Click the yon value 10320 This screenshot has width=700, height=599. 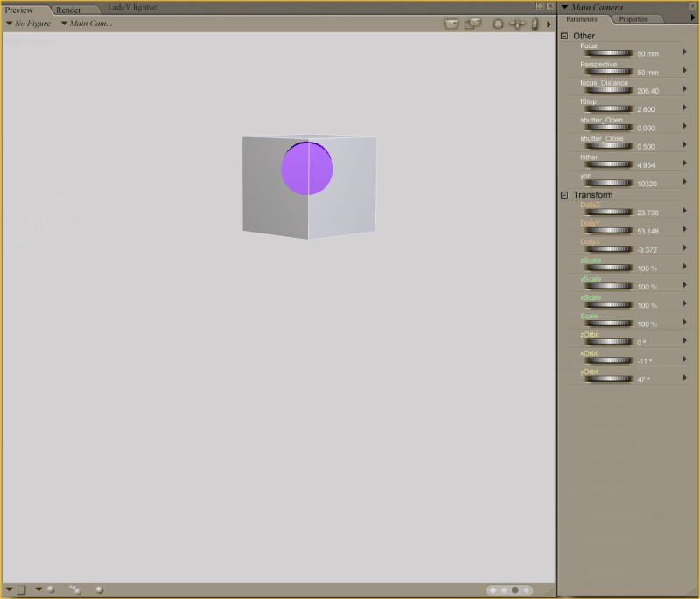coord(647,184)
